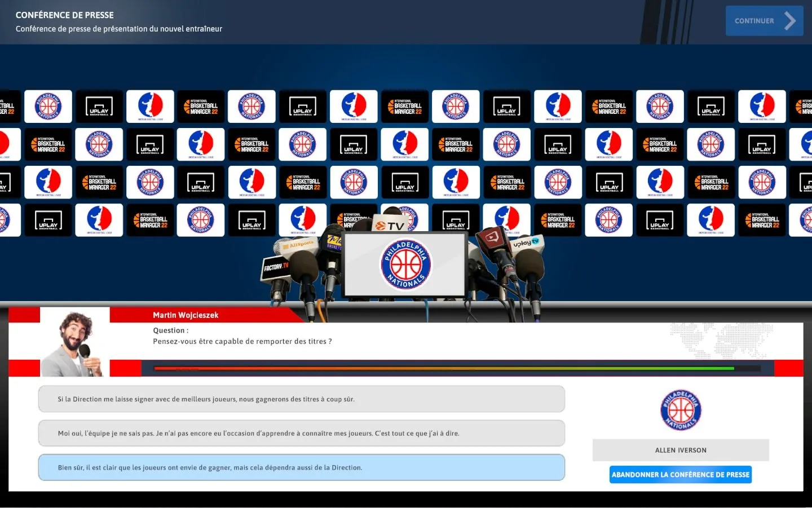The width and height of the screenshot is (812, 508).
Task: Click the Martin Wojcieszek name header
Action: coord(186,315)
